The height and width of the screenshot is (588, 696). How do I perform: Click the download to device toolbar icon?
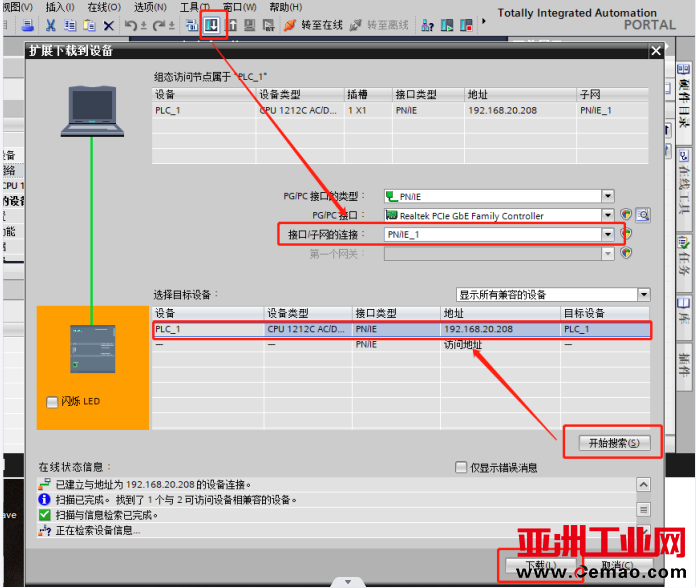click(212, 25)
